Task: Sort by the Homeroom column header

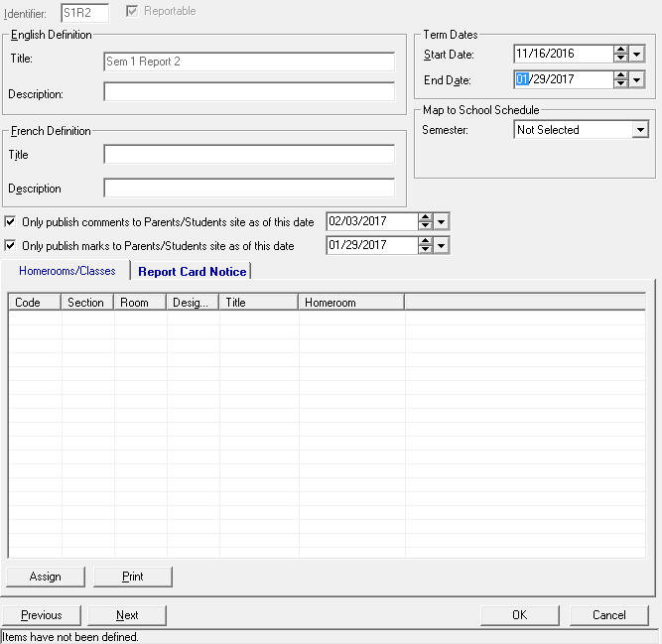Action: coord(351,303)
